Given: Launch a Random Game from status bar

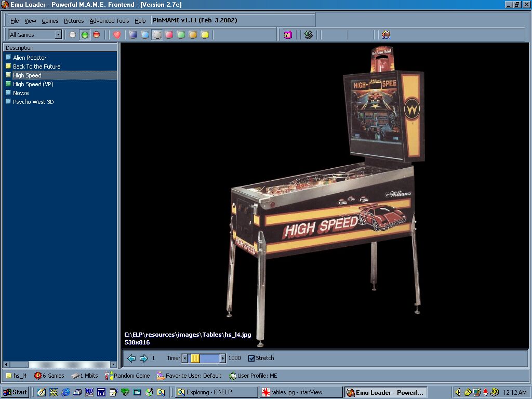Looking at the screenshot, I should pos(128,376).
